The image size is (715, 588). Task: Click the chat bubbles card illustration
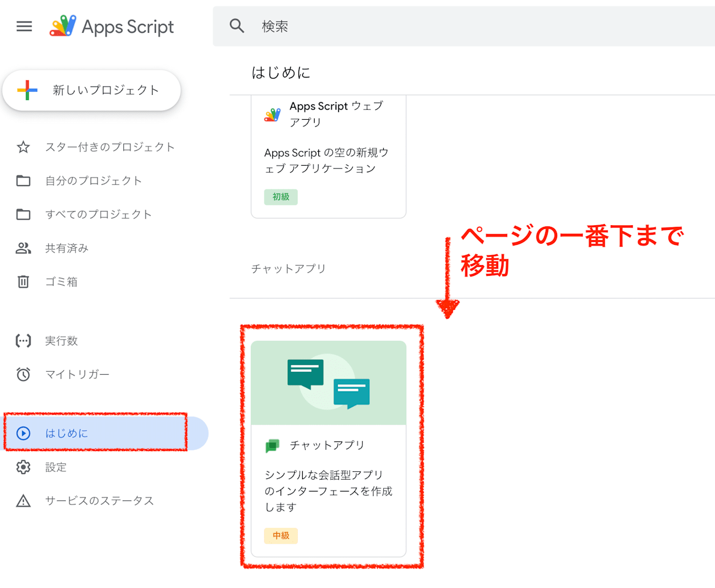pos(328,383)
